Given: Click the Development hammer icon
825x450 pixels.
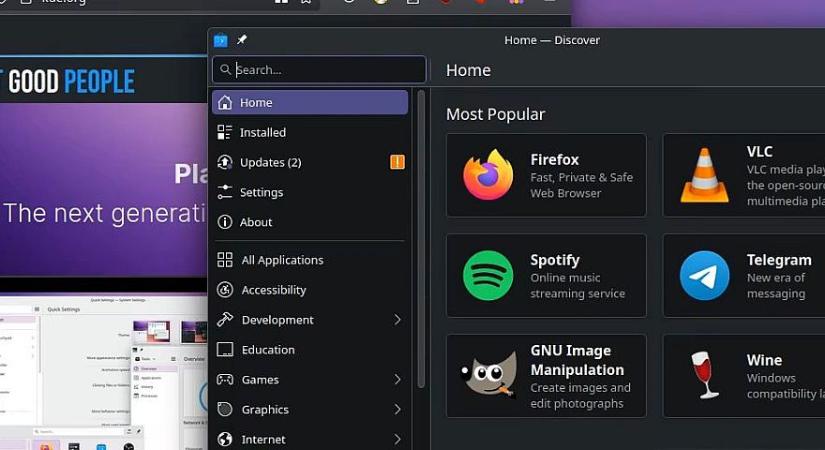Looking at the screenshot, I should coord(225,319).
